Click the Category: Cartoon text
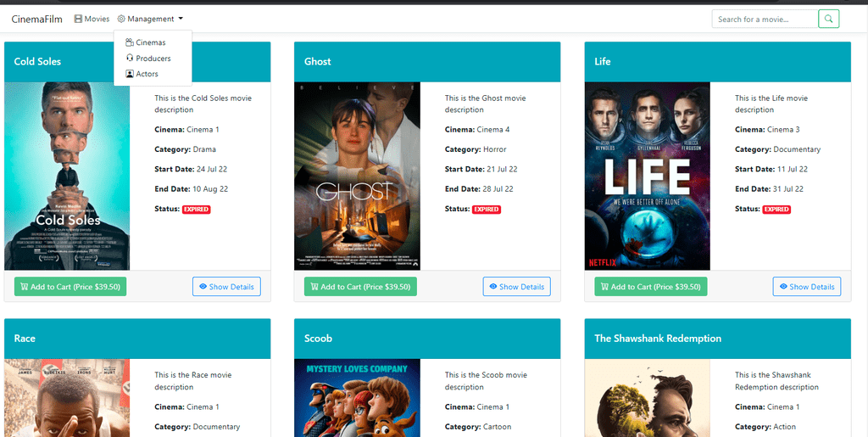This screenshot has height=437, width=868. pos(478,427)
